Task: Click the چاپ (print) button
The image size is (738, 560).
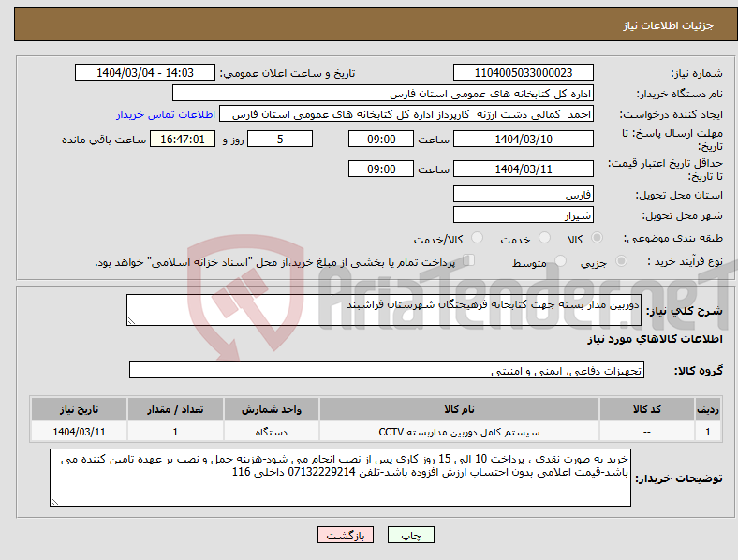Action: [410, 535]
